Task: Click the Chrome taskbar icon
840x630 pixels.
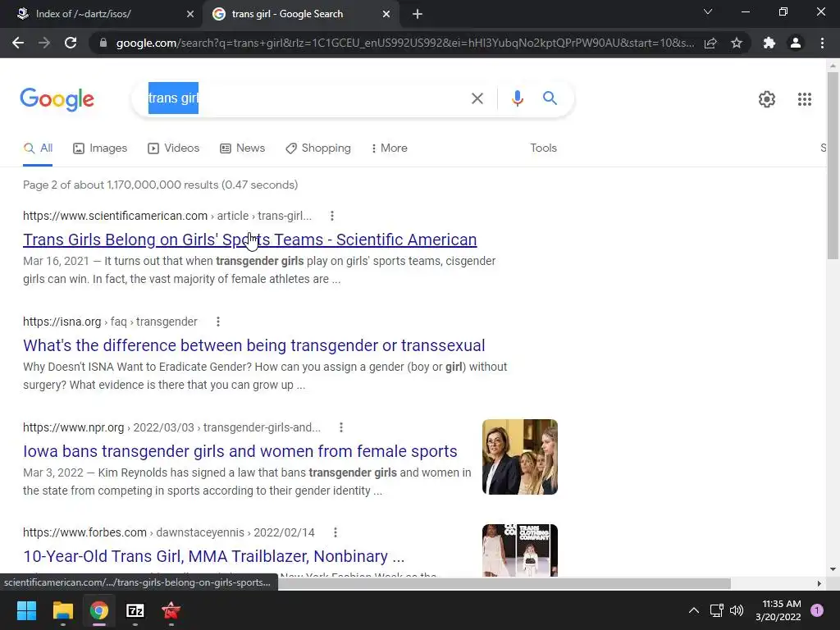Action: click(98, 610)
